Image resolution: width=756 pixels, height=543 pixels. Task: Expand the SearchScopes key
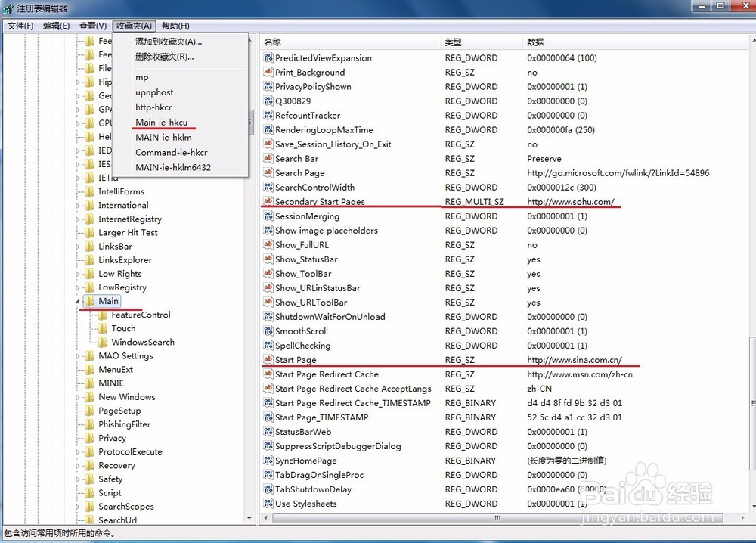click(x=78, y=507)
